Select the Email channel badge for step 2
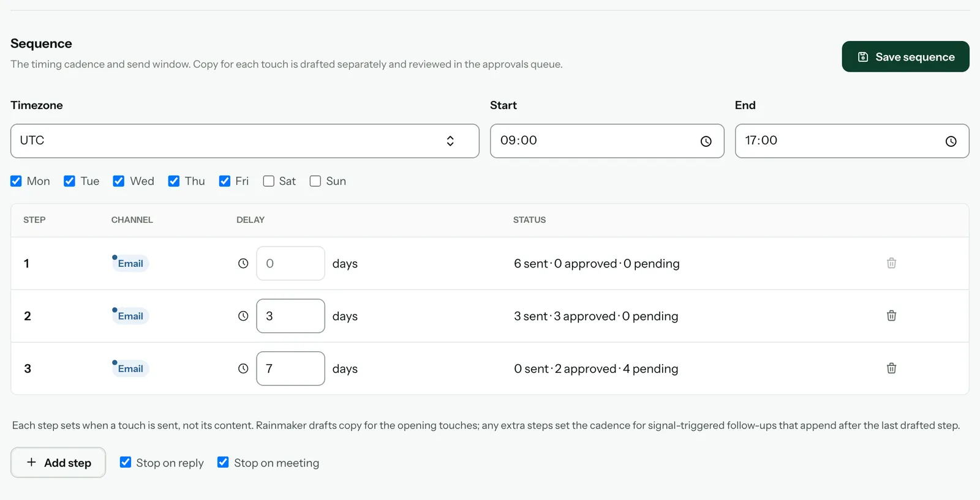 [130, 316]
